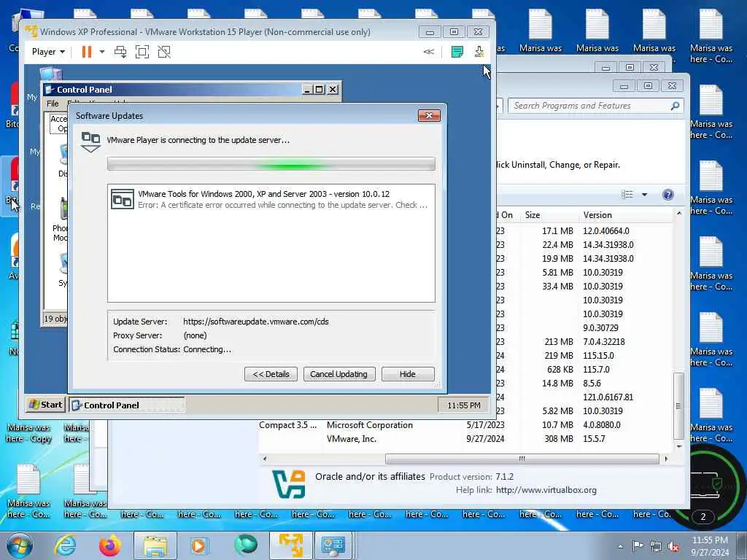
Task: Pause the virtual machine
Action: (x=86, y=52)
